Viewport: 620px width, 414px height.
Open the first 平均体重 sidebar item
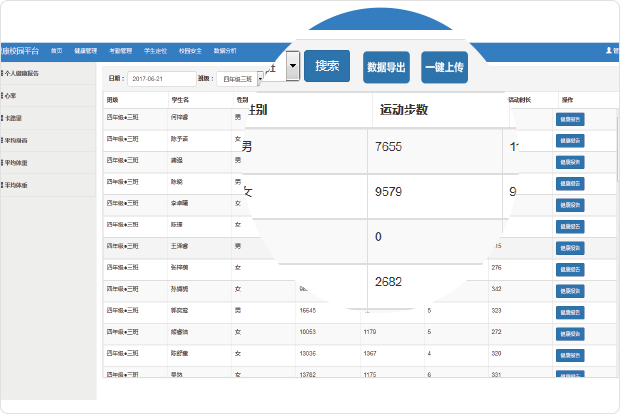click(x=16, y=163)
